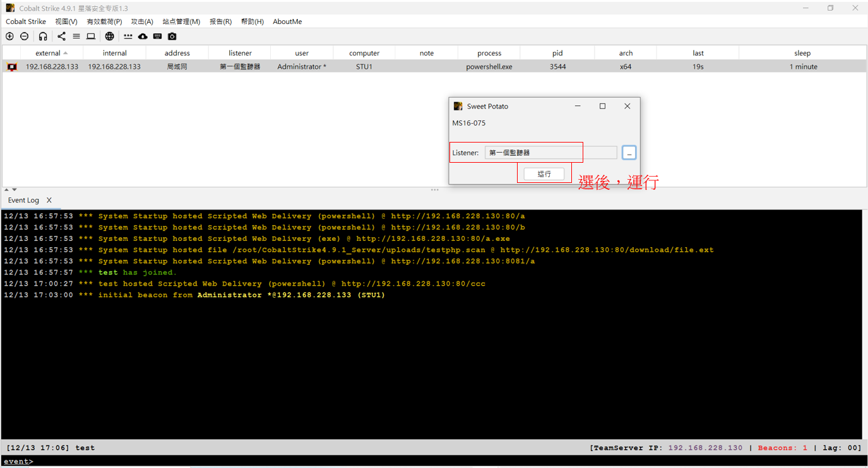Sort by the note column header

(427, 53)
